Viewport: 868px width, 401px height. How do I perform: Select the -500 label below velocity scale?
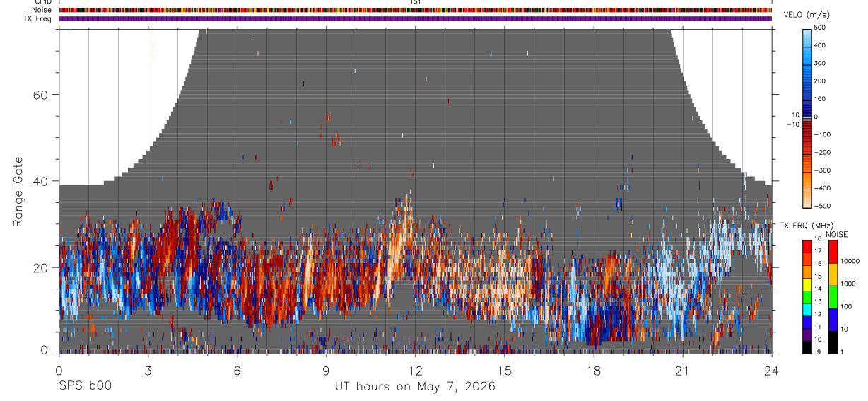[823, 206]
